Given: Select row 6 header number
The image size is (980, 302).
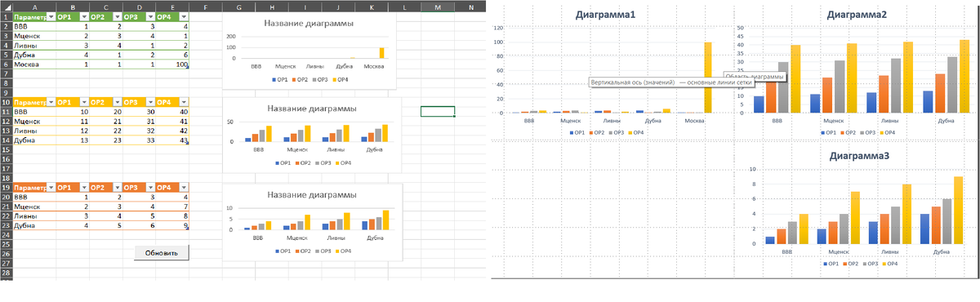Looking at the screenshot, I should point(6,64).
